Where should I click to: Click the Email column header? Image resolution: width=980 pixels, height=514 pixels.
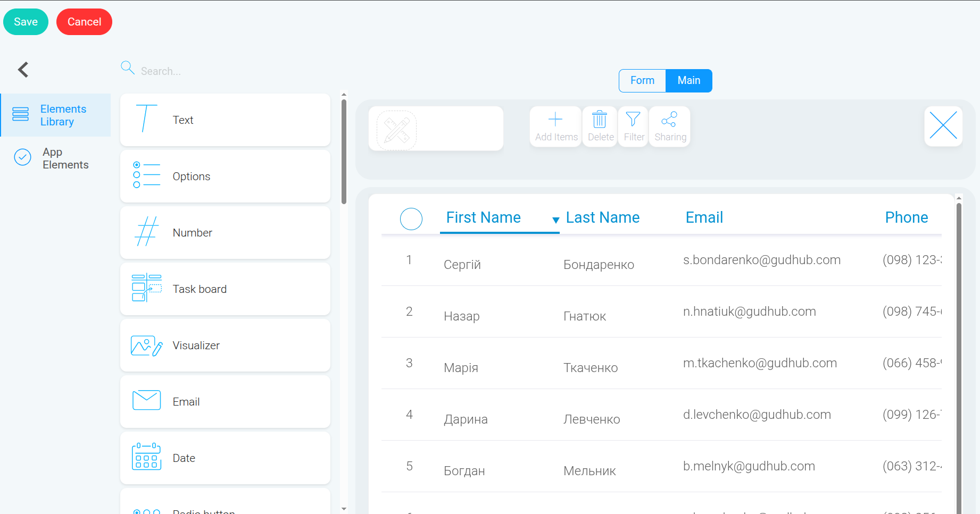[704, 217]
